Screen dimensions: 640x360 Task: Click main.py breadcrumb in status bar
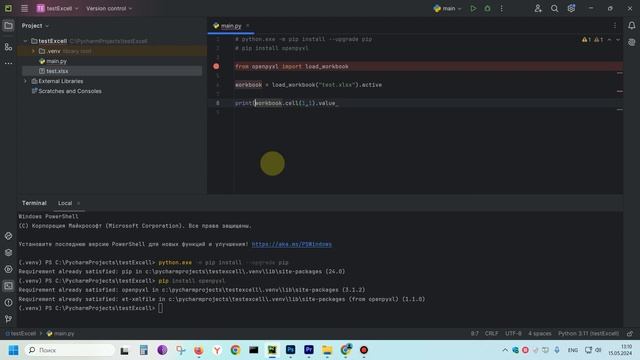coord(60,333)
